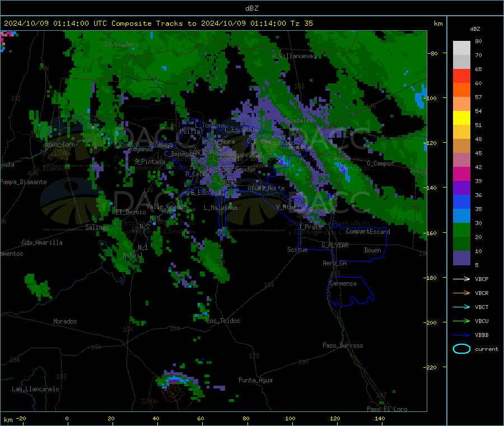The height and width of the screenshot is (426, 504).
Task: Click the Cda_Amarilla map label
Action: [x=42, y=242]
